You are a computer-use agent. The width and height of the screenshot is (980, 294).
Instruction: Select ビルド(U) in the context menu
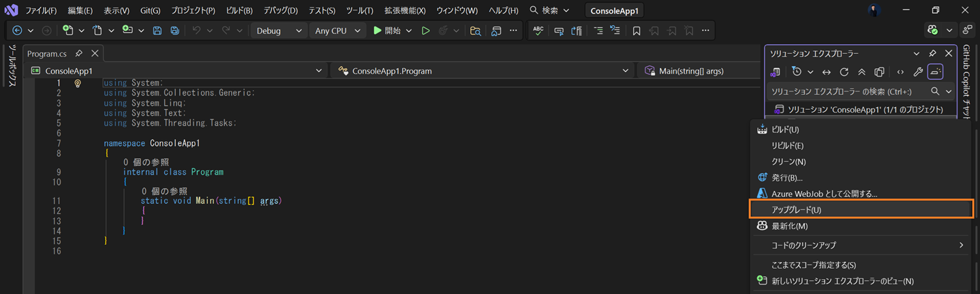coord(861,129)
